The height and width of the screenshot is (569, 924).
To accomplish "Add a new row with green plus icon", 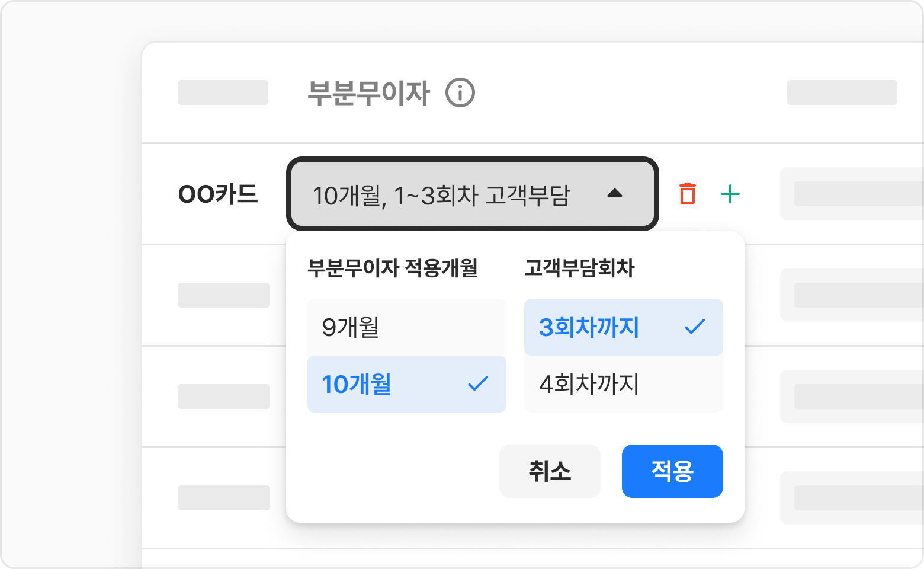I will click(x=730, y=194).
